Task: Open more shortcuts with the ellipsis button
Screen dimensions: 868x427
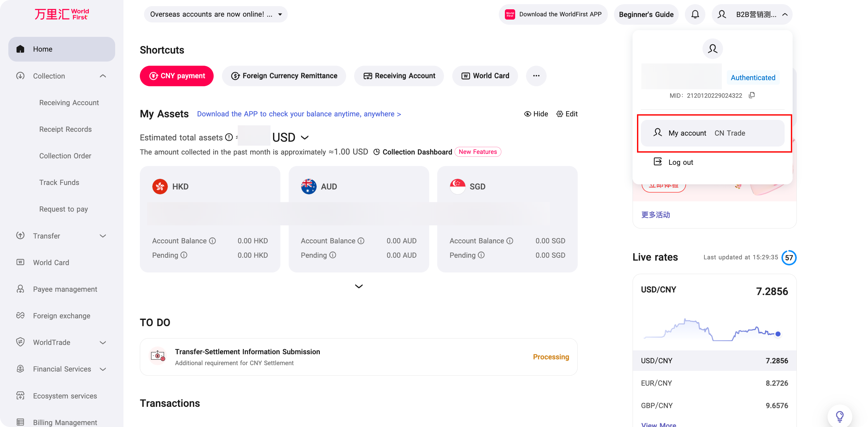Action: [x=536, y=76]
